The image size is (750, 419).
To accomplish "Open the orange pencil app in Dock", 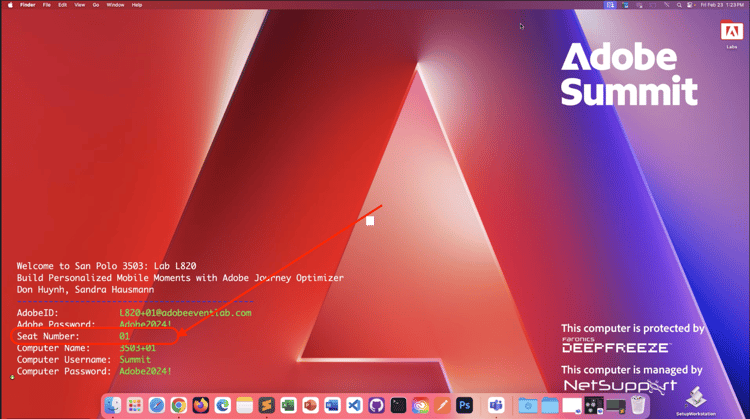I will (442, 406).
